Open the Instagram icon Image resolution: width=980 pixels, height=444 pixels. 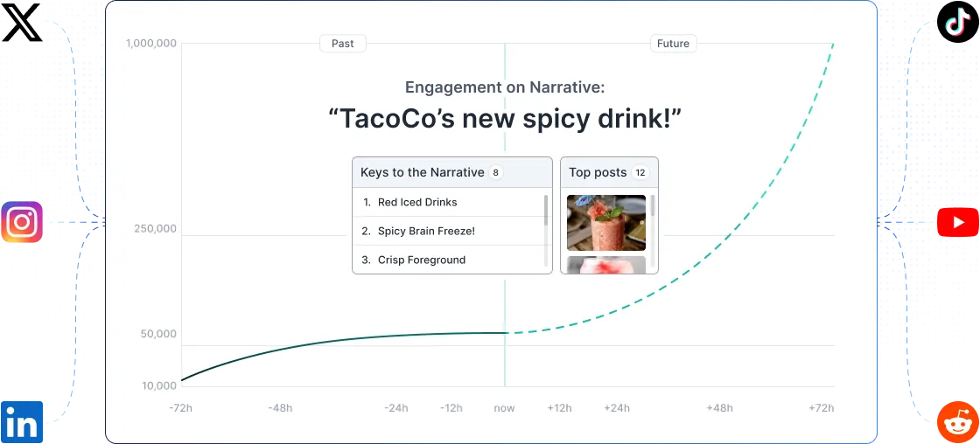[x=22, y=222]
